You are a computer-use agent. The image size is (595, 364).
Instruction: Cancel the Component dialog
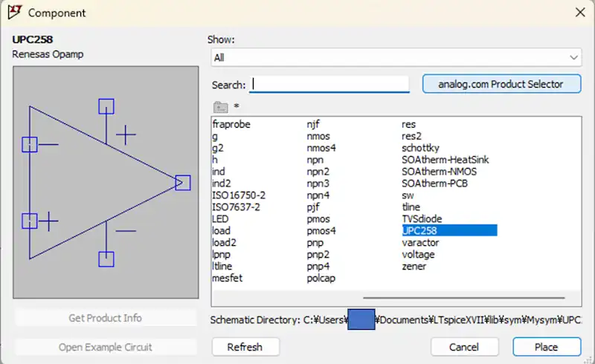pos(464,347)
